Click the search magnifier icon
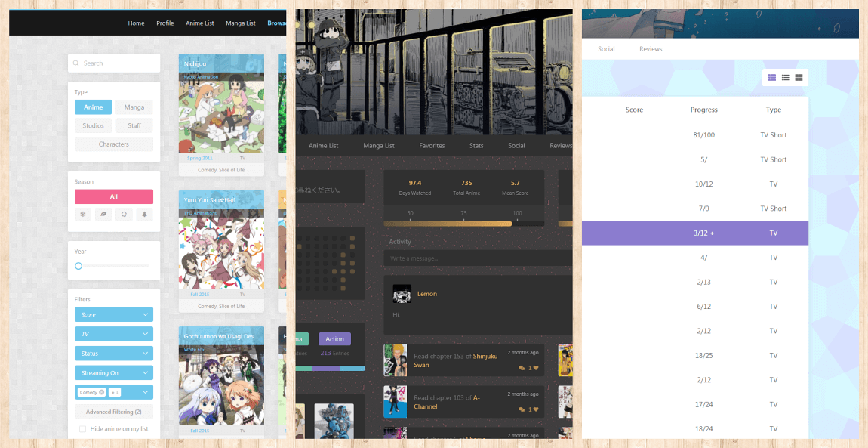 [x=75, y=63]
